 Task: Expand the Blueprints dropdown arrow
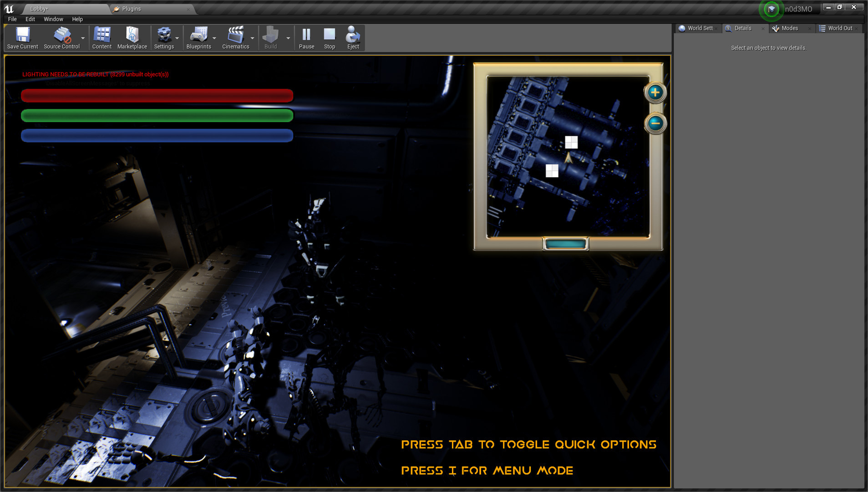214,38
